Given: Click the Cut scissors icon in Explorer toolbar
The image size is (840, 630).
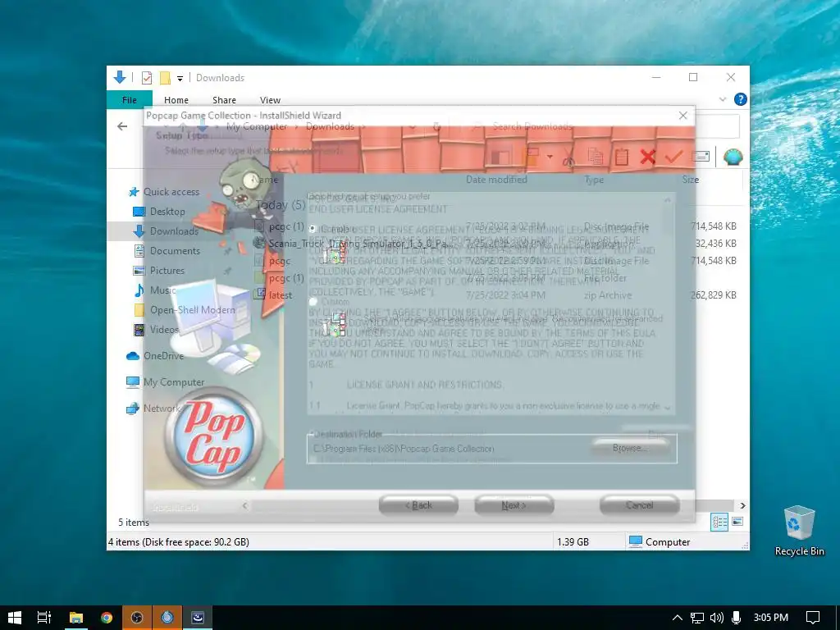Looking at the screenshot, I should click(569, 157).
